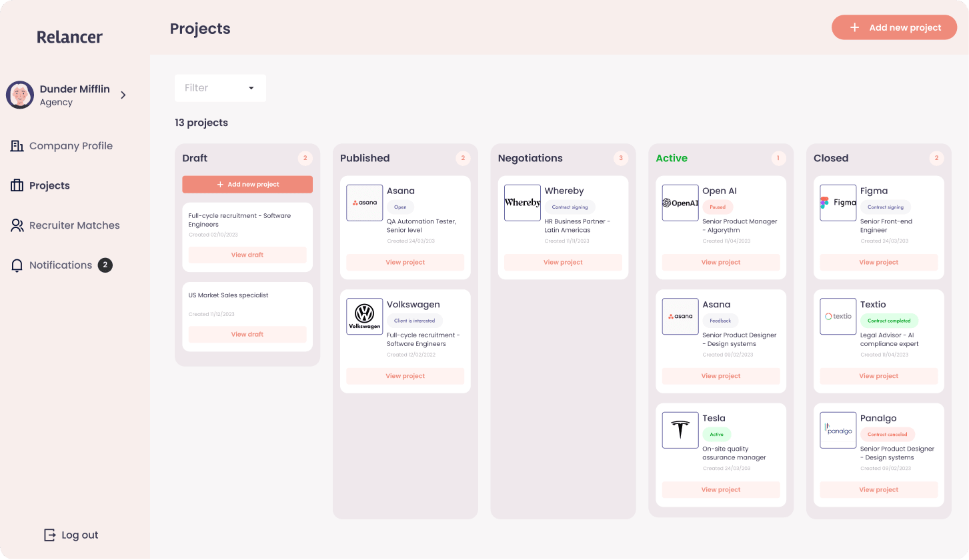Select Projects in the sidebar menu
Image resolution: width=969 pixels, height=560 pixels.
pos(40,185)
